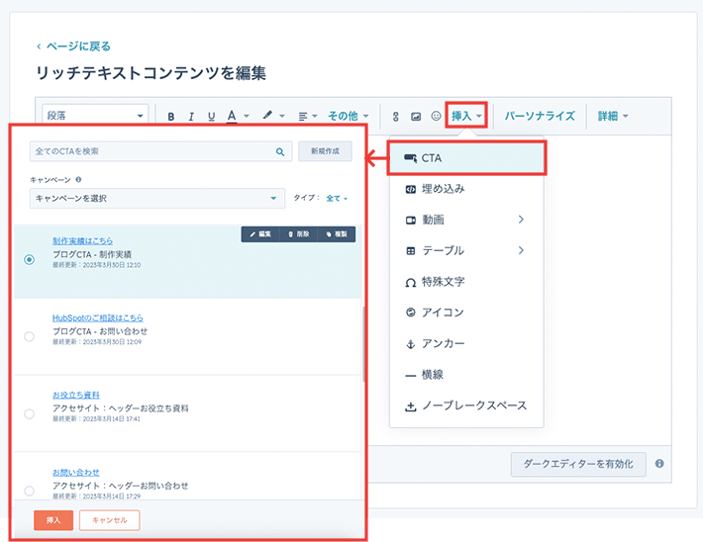Choose 埋め込み from insert menu
The width and height of the screenshot is (703, 542).
click(x=467, y=189)
